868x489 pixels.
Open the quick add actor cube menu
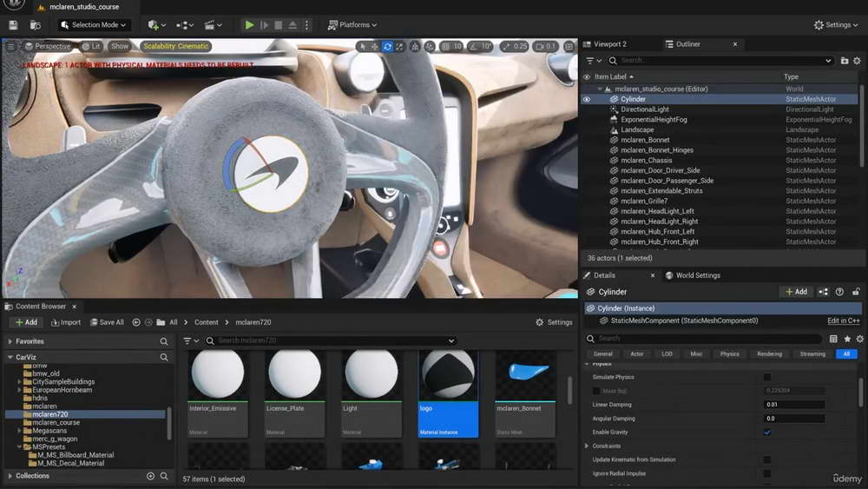[156, 25]
